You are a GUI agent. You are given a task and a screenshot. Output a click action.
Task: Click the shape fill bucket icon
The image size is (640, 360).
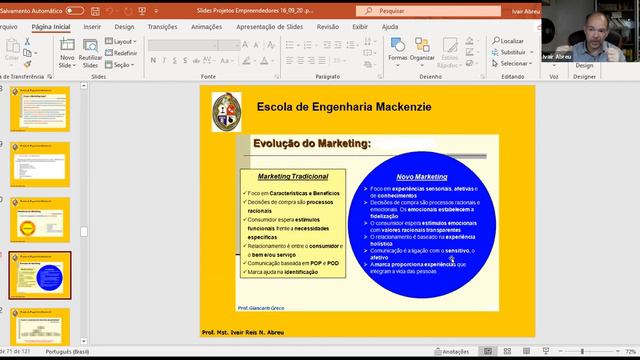coord(469,40)
